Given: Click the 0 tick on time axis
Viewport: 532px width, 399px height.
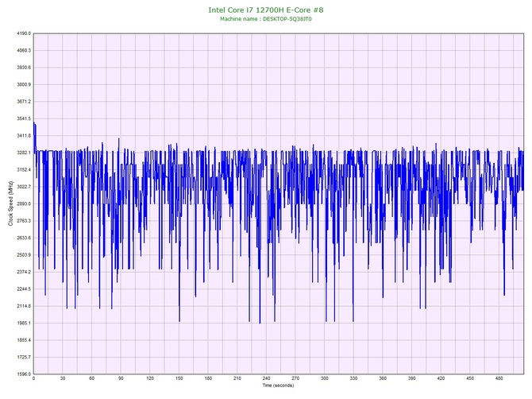Looking at the screenshot, I should pyautogui.click(x=33, y=378).
